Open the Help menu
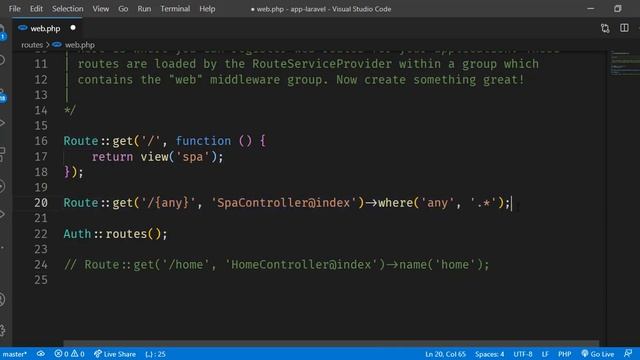 (x=207, y=9)
